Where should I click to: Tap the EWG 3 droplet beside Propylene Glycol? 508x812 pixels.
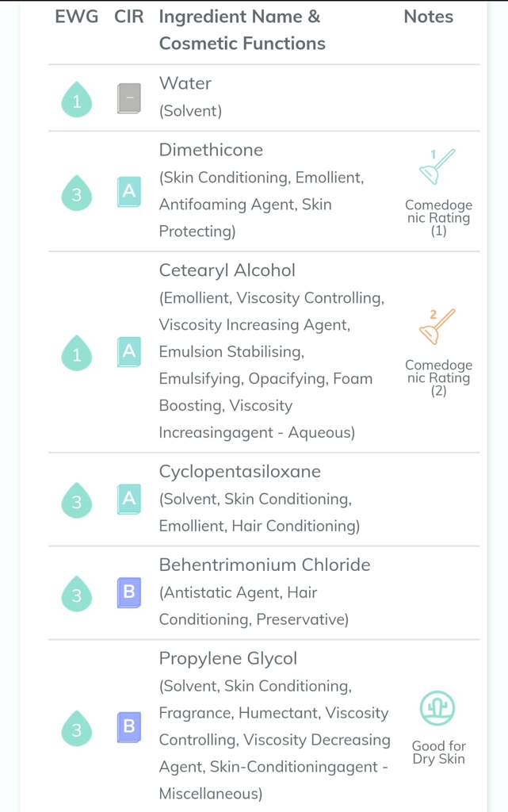pyautogui.click(x=77, y=729)
